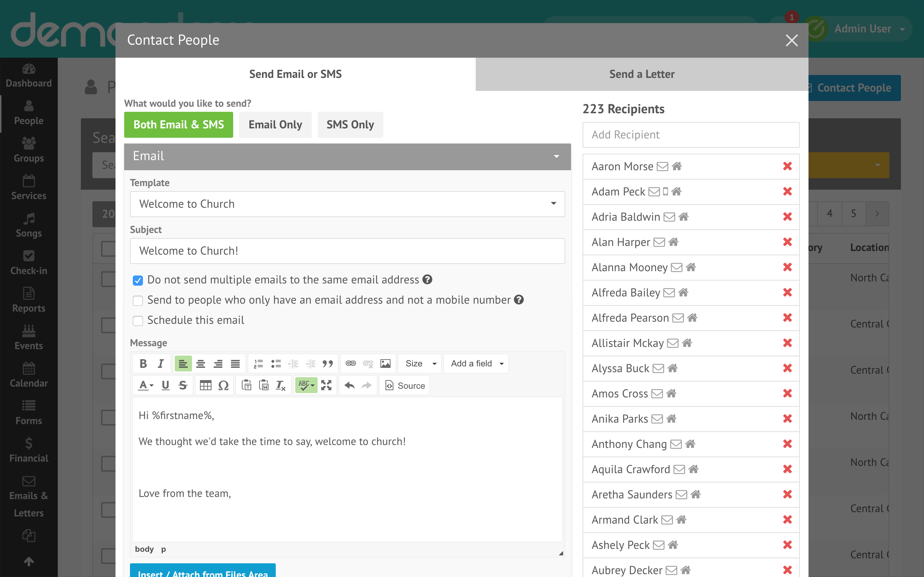
Task: Expand the Add a field dropdown
Action: click(x=476, y=363)
